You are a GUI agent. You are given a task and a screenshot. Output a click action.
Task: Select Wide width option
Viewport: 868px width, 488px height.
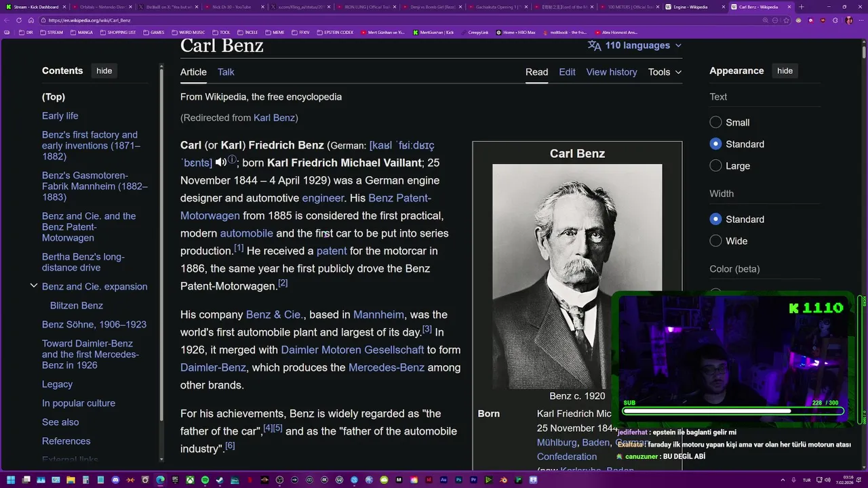[715, 241]
